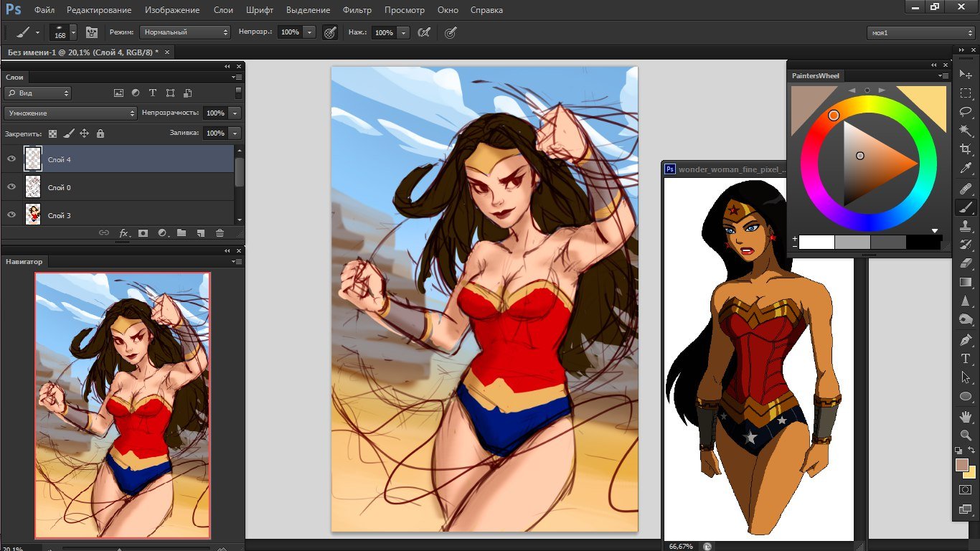
Task: Open the workspace моя1 dropdown
Action: (921, 33)
